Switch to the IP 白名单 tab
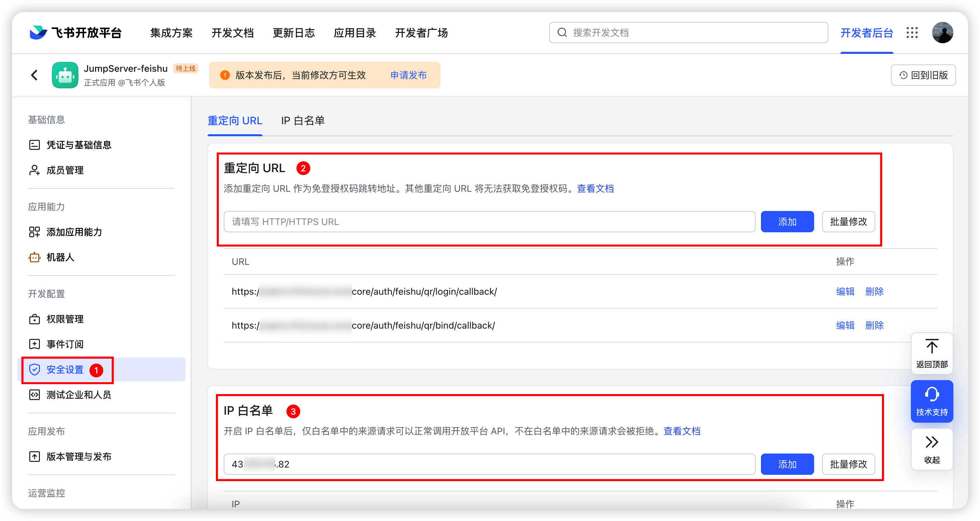This screenshot has height=521, width=980. 303,121
